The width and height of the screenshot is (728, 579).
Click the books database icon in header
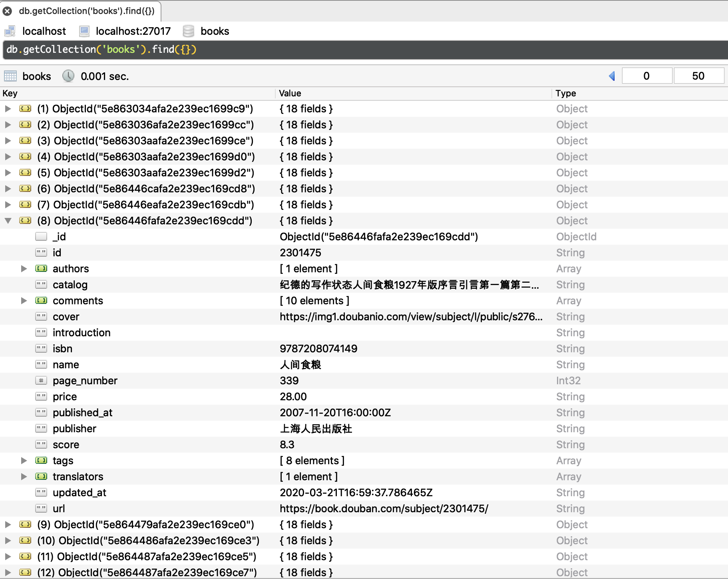pos(188,31)
